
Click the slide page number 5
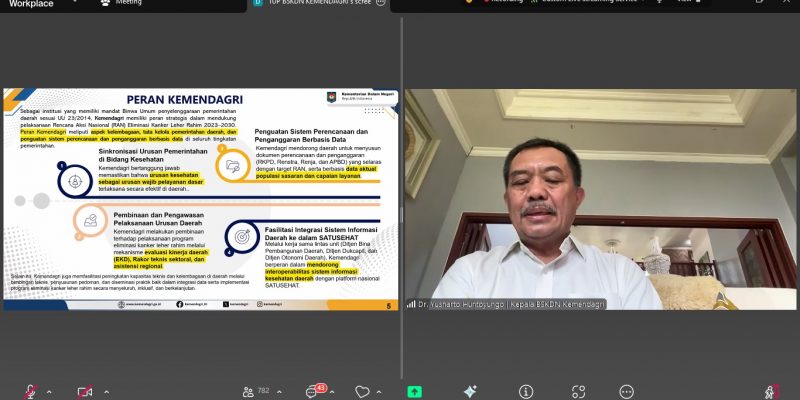(x=389, y=306)
